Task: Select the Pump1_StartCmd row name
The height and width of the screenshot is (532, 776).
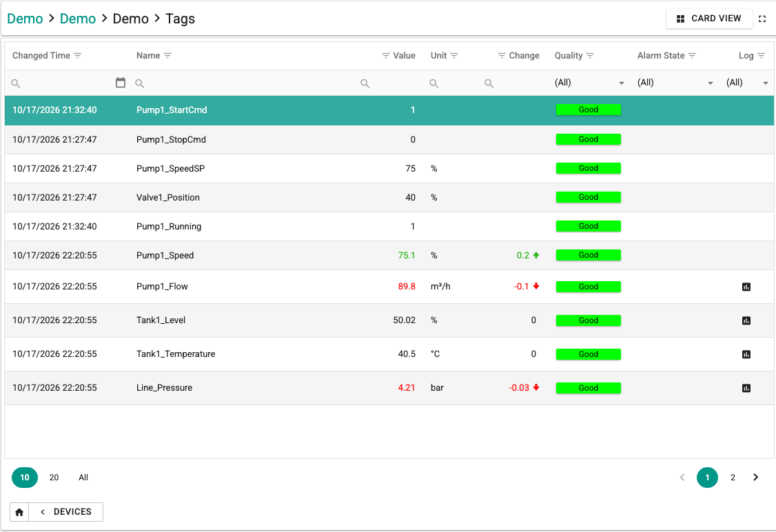Action: click(172, 110)
